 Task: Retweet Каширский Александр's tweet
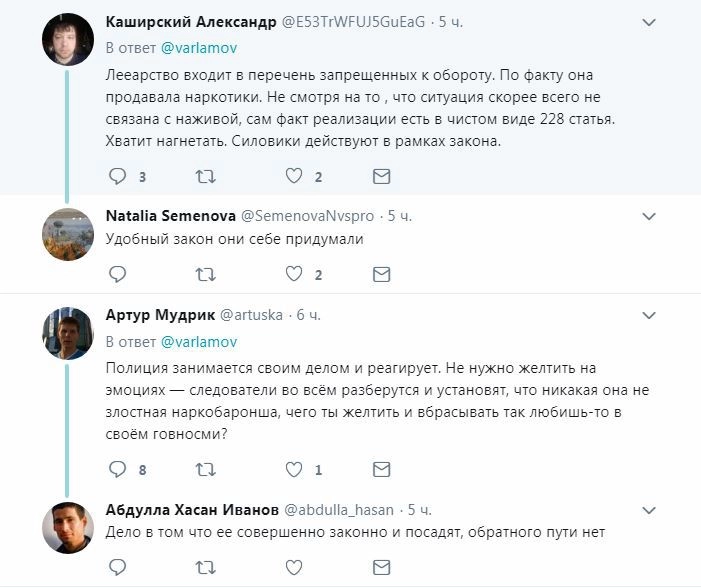point(205,177)
